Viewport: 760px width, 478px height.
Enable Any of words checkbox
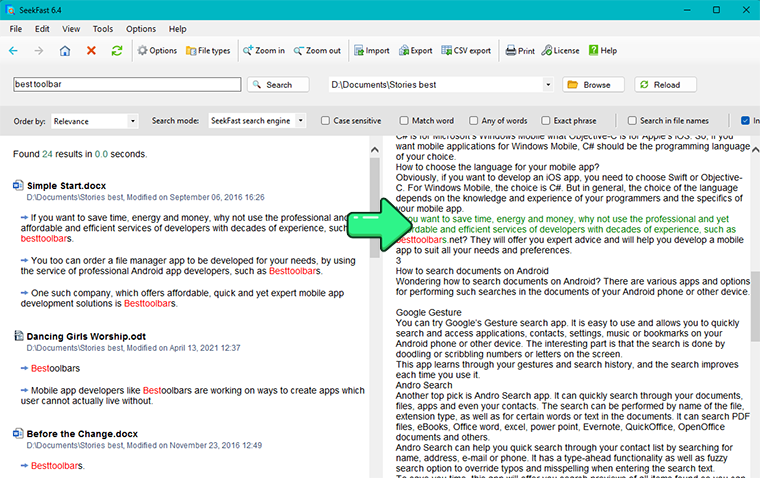[474, 121]
